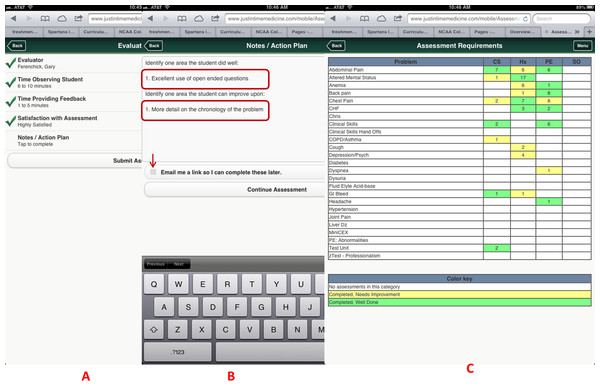Select the NCAA Col. tab in panel C
Image resolution: width=600 pixels, height=390 pixels.
tap(451, 32)
